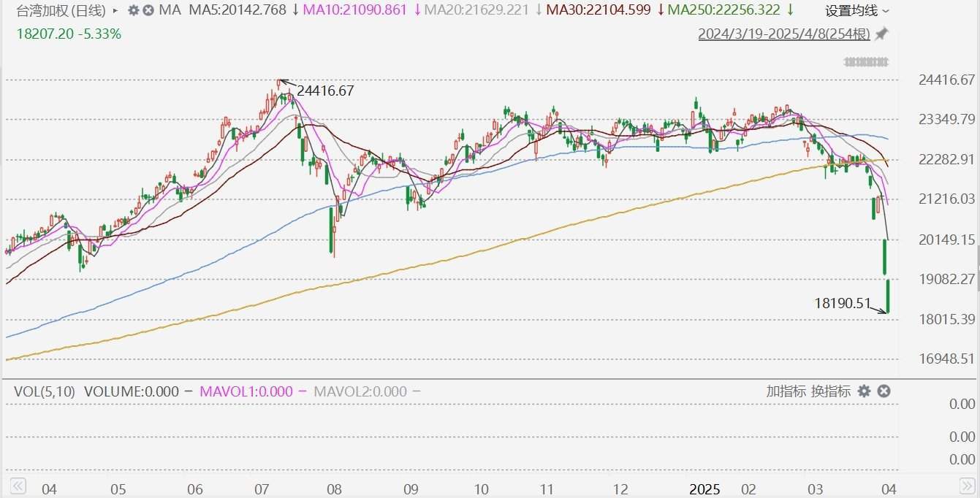Click the MA30 value label
Image resolution: width=980 pixels, height=498 pixels.
[598, 10]
